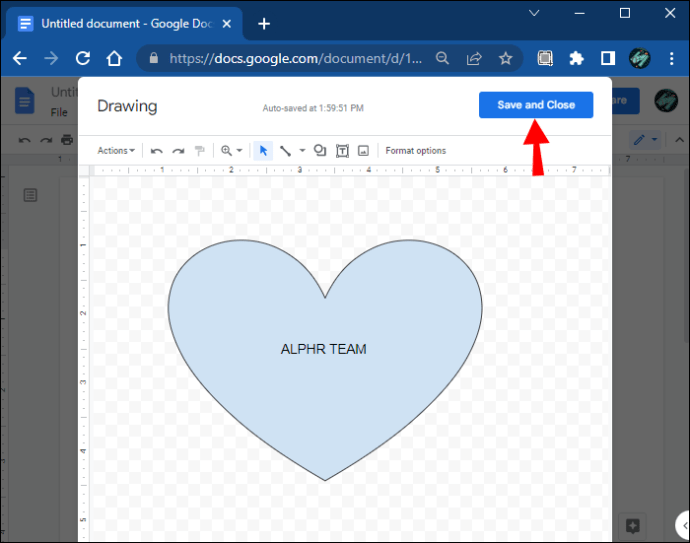Click Docs print icon
Screen dimensions: 690x543
(67, 140)
